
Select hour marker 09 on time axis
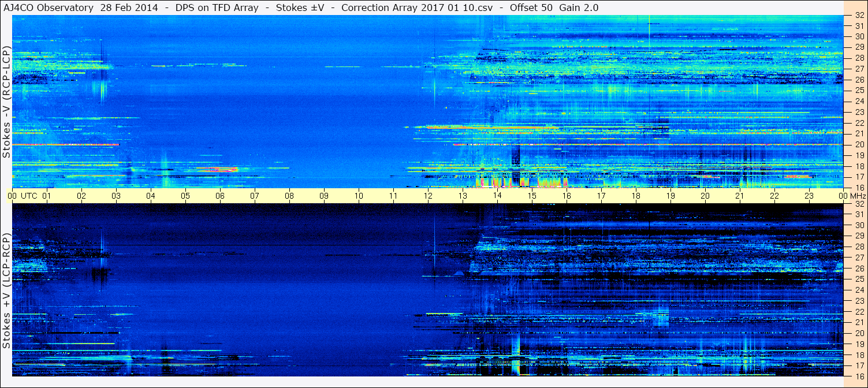pyautogui.click(x=324, y=196)
